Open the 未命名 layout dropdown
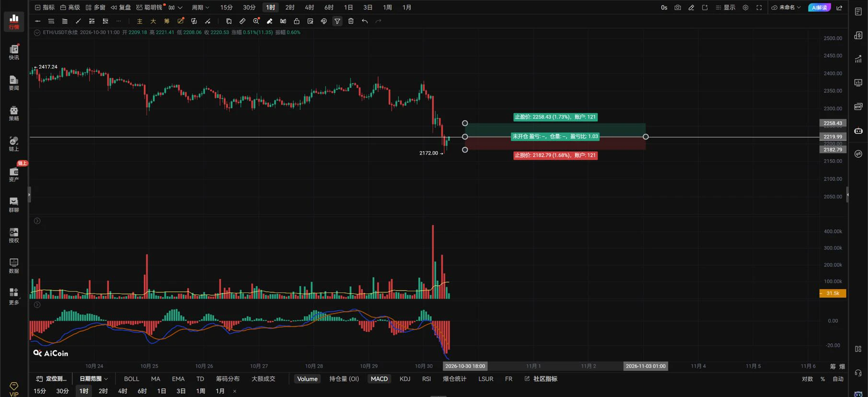 786,8
